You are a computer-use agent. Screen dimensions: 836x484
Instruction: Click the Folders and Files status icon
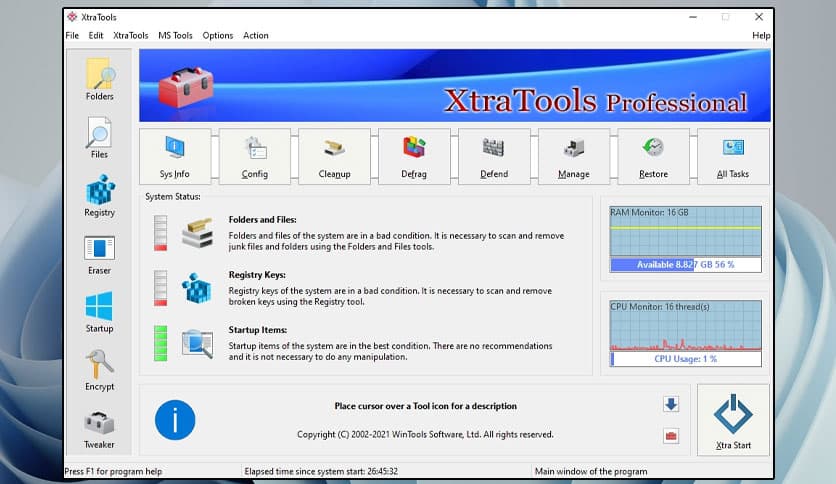tap(197, 232)
